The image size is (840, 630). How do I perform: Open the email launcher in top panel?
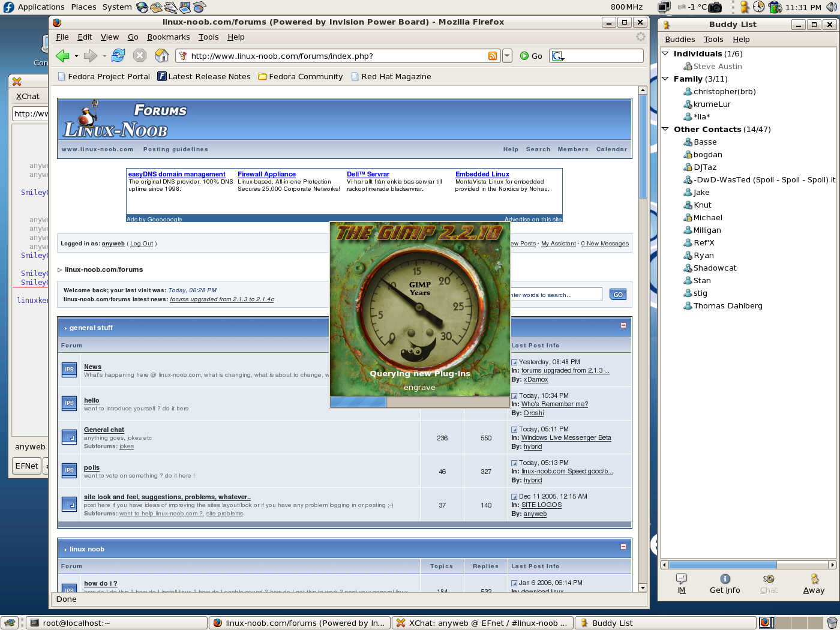point(156,7)
